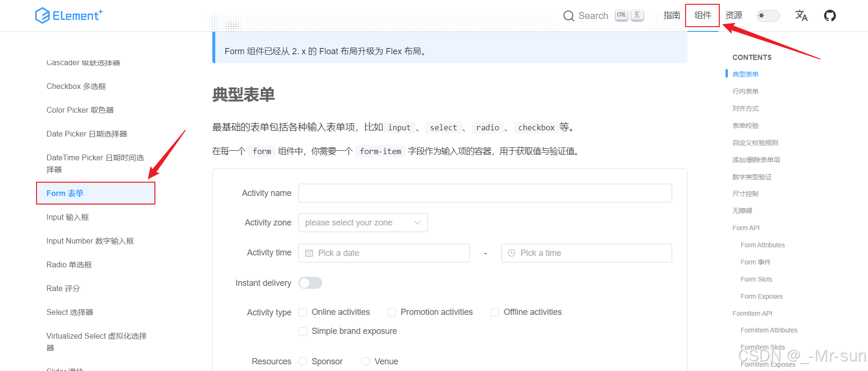
Task: Check Simple brand exposure checkbox
Action: [x=303, y=331]
